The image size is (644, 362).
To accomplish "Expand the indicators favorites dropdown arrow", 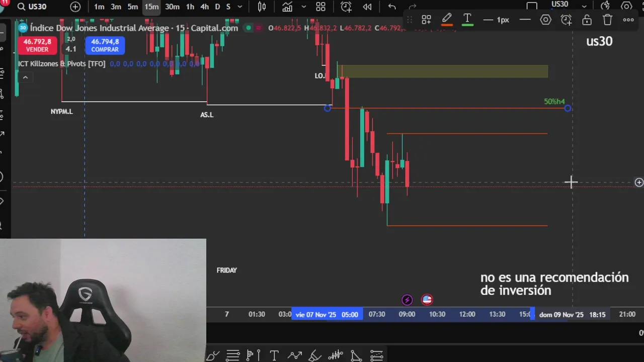I will click(303, 7).
